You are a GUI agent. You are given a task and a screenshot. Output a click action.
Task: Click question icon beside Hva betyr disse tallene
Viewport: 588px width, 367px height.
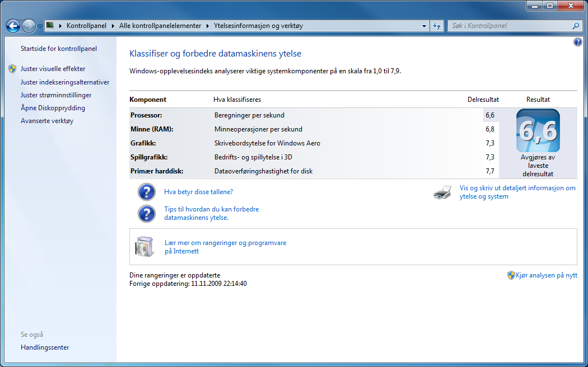147,192
